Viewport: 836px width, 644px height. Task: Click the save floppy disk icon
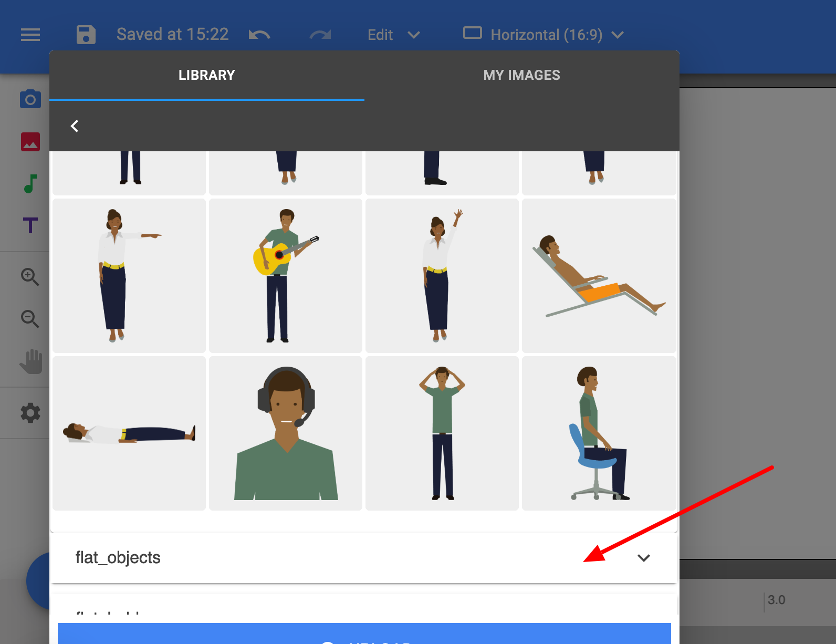coord(86,35)
